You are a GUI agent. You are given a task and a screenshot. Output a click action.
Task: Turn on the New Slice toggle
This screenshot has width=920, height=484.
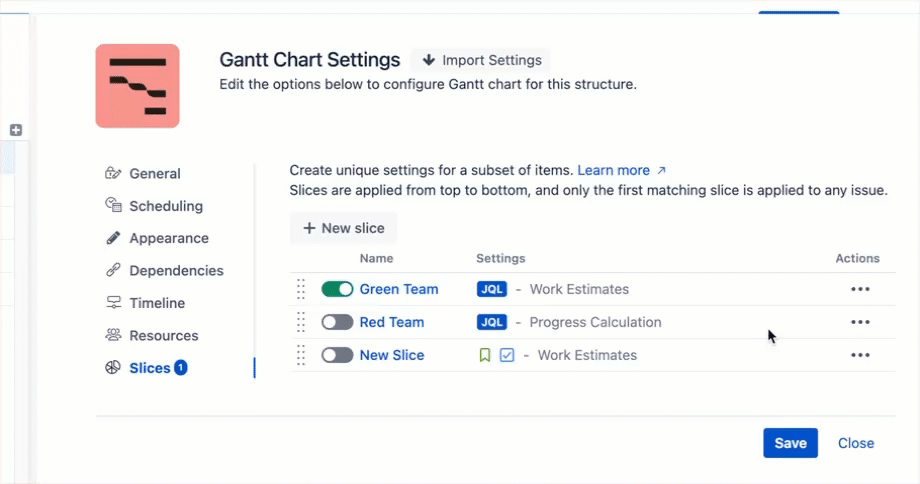pos(337,355)
